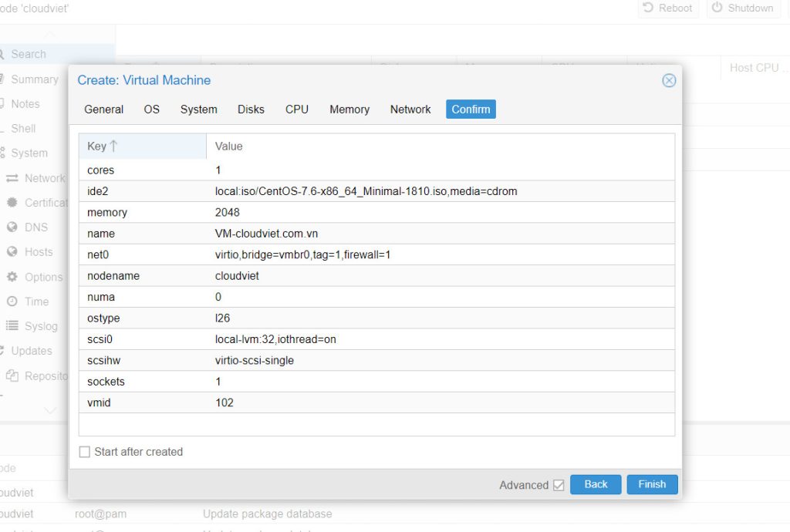Viewport: 790px width, 532px height.
Task: Click the DNS globe icon
Action: (12, 227)
